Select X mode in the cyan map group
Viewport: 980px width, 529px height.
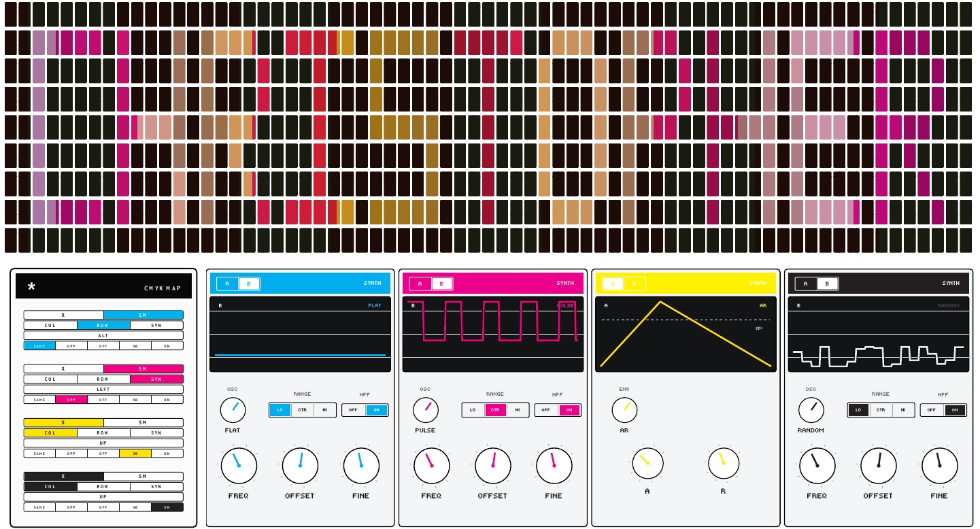click(63, 315)
